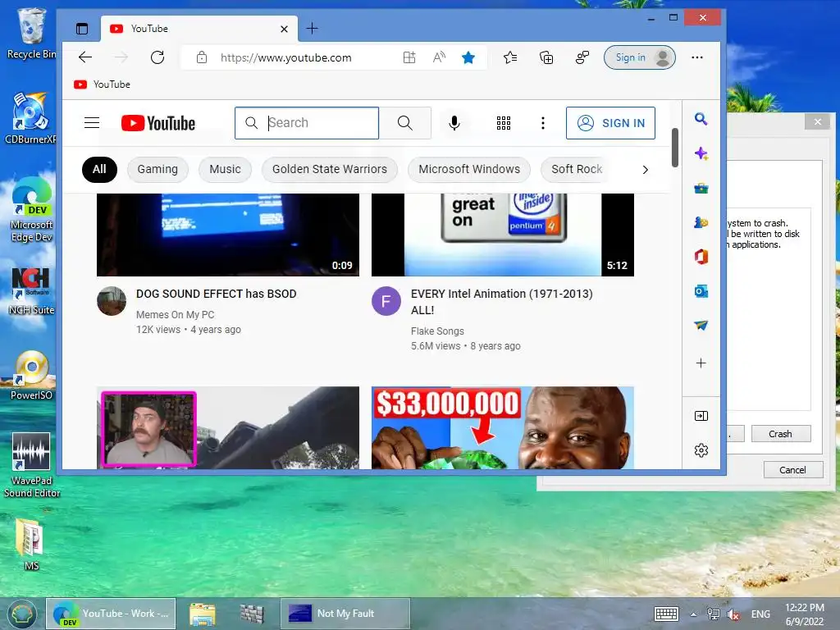Click the page vertical scrollbar thumb
Viewport: 840px width, 630px height.
(675, 148)
